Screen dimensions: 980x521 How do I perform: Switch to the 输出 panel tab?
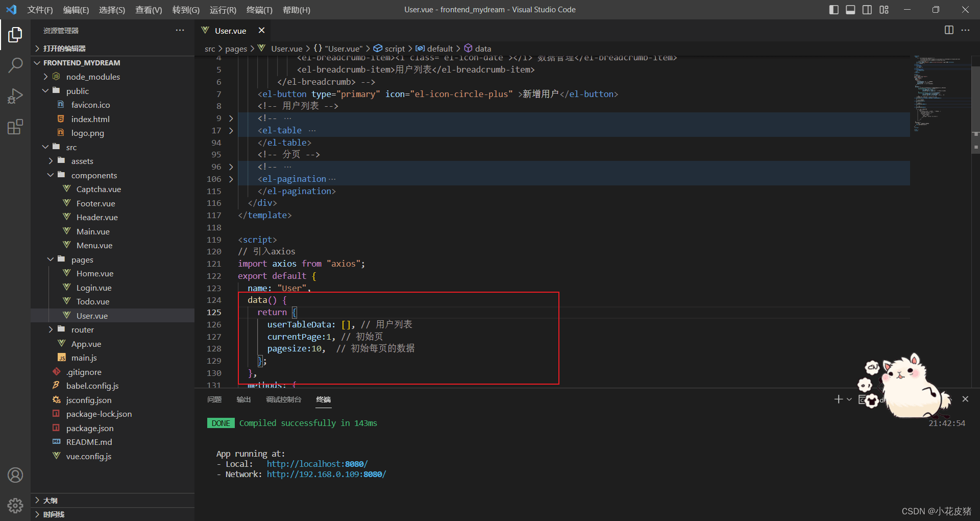tap(243, 399)
